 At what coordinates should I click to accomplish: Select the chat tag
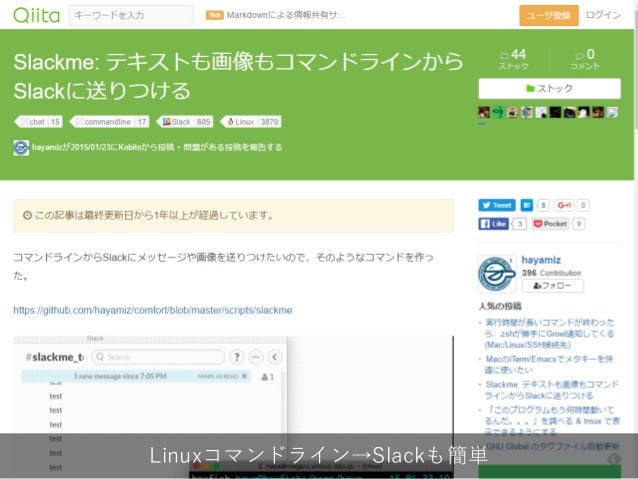pos(39,122)
